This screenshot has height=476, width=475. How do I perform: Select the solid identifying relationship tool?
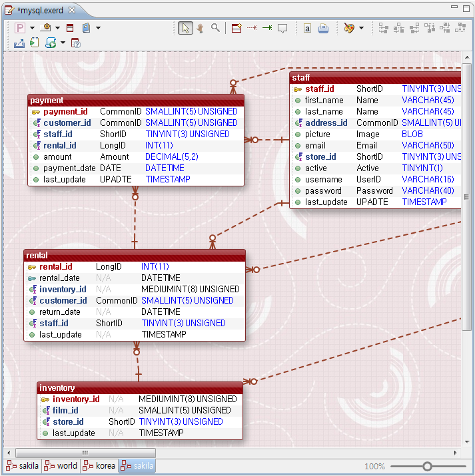pos(267,28)
